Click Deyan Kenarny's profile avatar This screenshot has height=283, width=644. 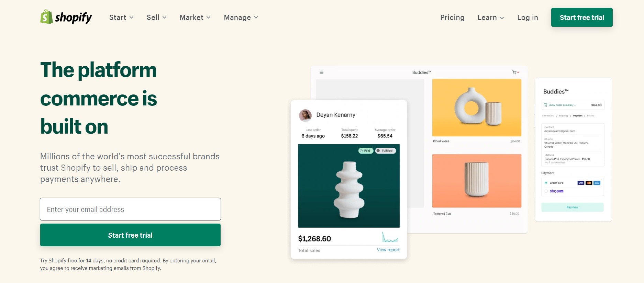(x=305, y=115)
